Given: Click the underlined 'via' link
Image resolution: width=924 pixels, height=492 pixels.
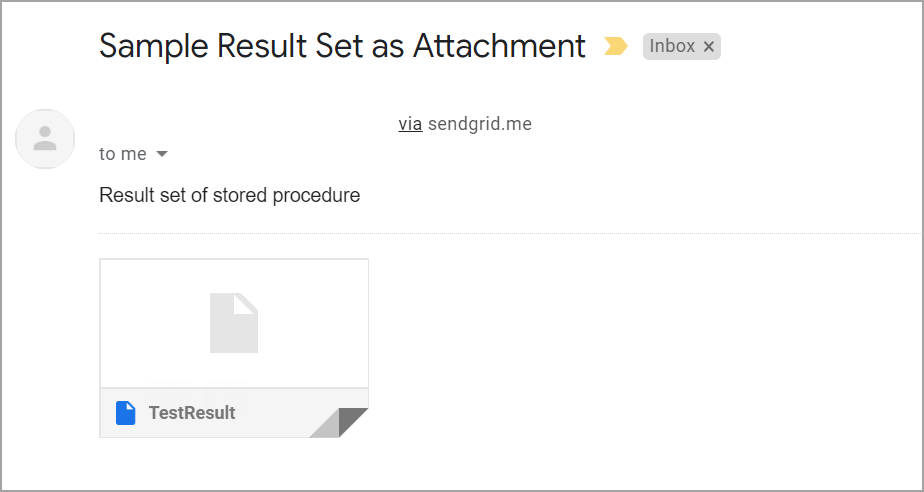Looking at the screenshot, I should click(410, 124).
